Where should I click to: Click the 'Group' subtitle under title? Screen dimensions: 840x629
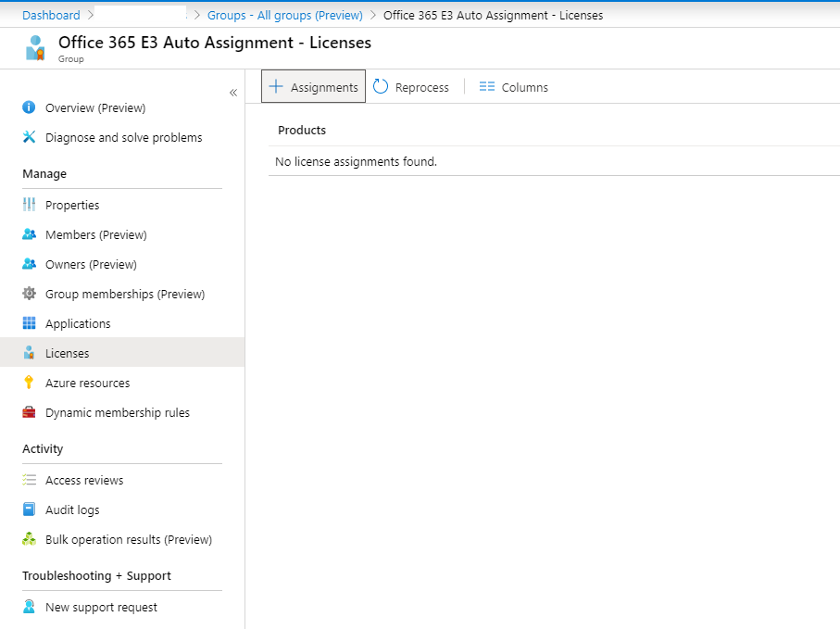coord(70,59)
